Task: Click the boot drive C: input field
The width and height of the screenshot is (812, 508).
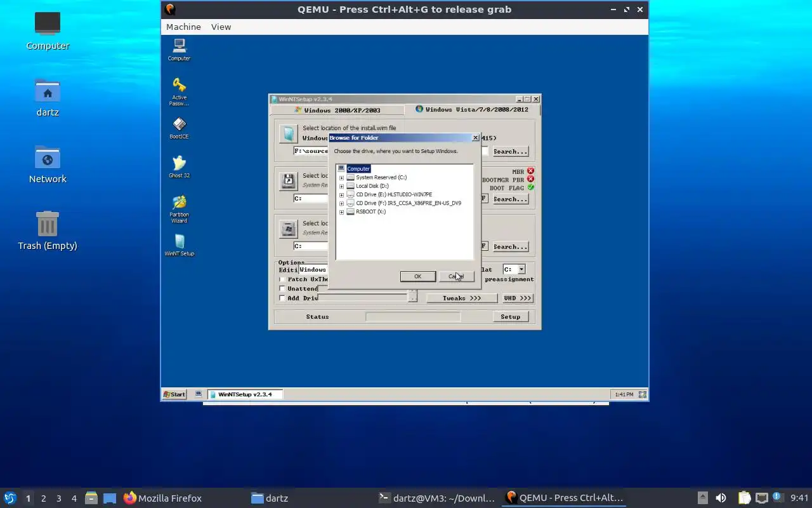Action: pyautogui.click(x=311, y=199)
